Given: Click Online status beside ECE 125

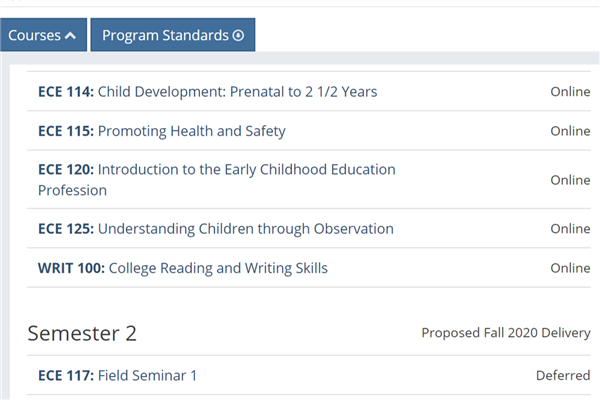Looking at the screenshot, I should click(570, 229).
